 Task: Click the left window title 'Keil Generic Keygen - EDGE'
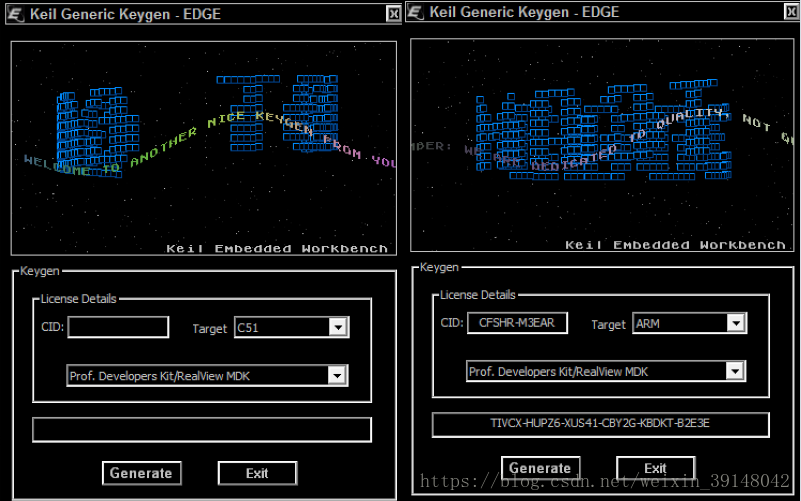coord(125,14)
